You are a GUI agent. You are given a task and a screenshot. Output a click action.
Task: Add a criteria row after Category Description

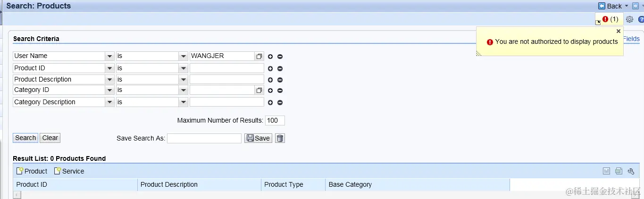click(x=270, y=103)
